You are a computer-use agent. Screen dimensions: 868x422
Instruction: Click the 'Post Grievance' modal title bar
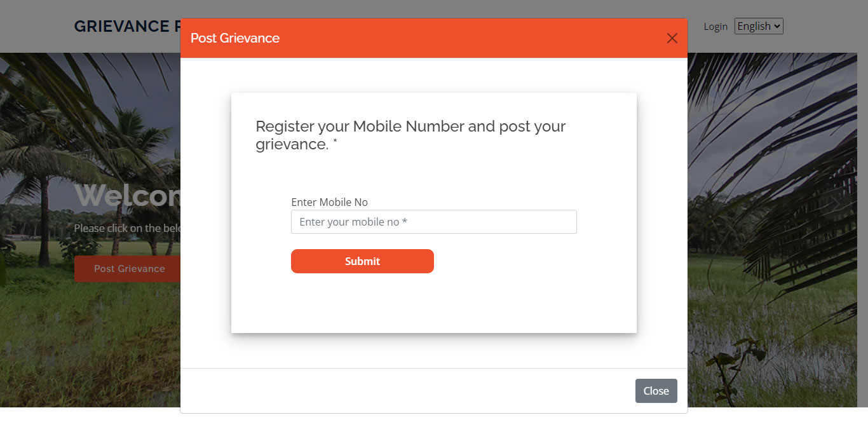235,38
